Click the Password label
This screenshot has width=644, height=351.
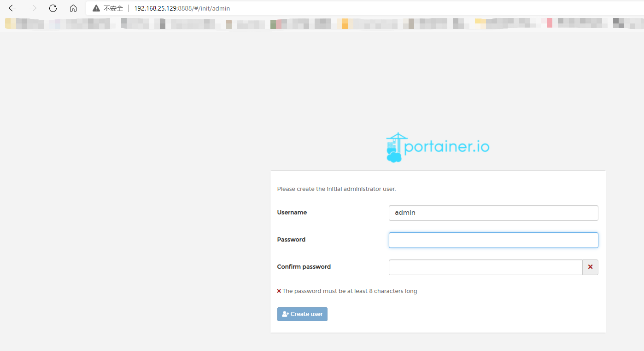[291, 240]
